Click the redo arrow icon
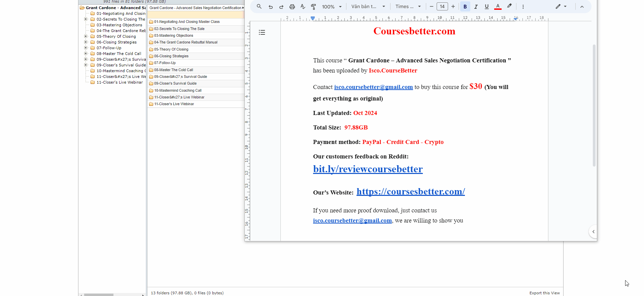Screen dimensions: 644x296 pos(281,6)
